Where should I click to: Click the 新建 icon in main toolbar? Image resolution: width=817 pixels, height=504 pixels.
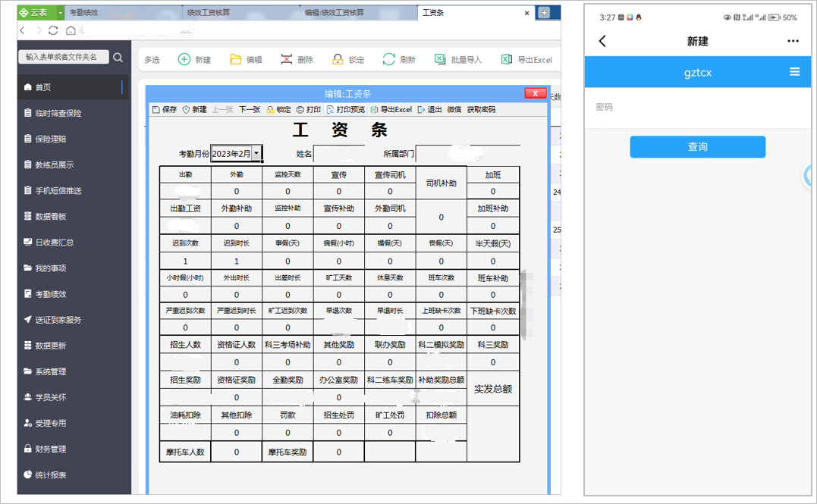184,59
